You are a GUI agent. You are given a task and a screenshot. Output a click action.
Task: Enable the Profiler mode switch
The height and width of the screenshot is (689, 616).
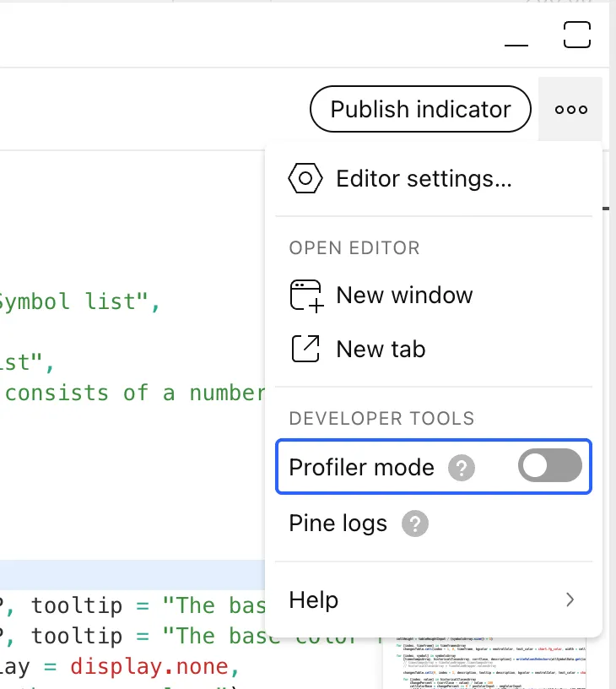point(549,466)
